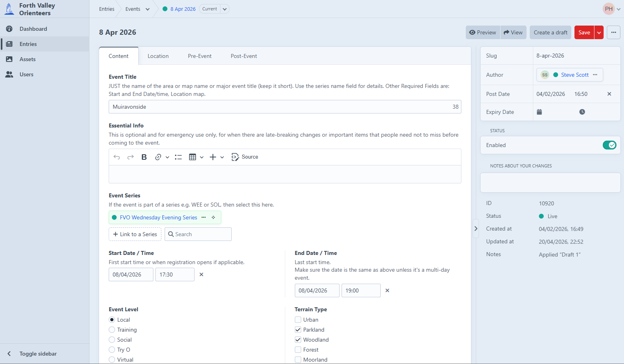Open the Expiry Date calendar icon
The width and height of the screenshot is (624, 364).
click(x=539, y=112)
